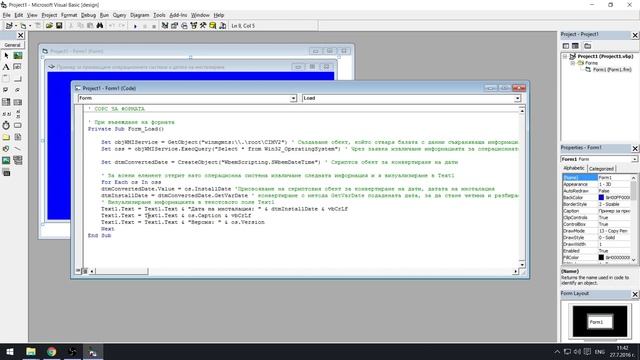Collapse the Project1 (Project1.vbp) tree node
This screenshot has height=360, width=640.
[x=565, y=56]
